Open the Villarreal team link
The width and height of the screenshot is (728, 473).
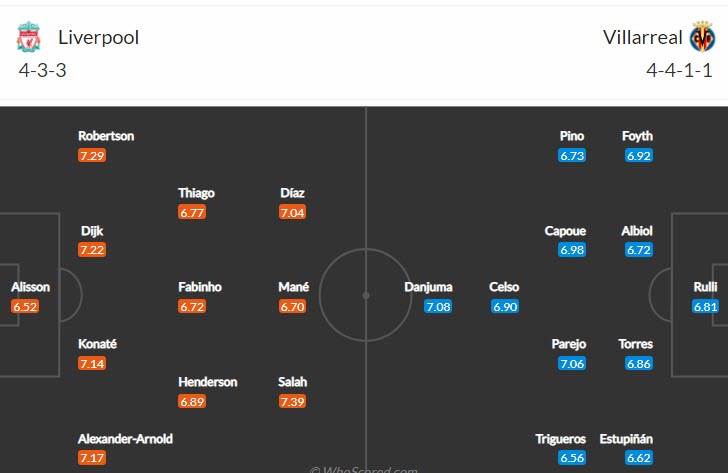pyautogui.click(x=643, y=38)
